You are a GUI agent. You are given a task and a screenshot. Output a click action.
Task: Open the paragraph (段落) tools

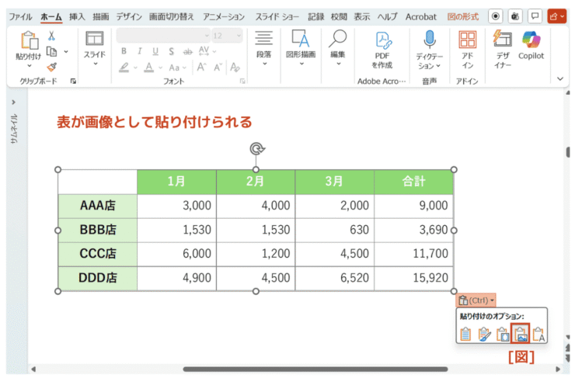263,39
